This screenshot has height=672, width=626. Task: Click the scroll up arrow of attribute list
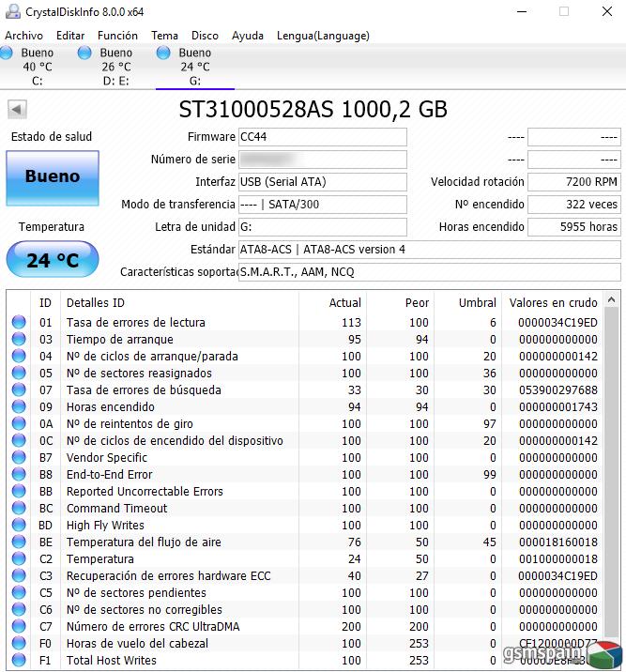[x=611, y=300]
